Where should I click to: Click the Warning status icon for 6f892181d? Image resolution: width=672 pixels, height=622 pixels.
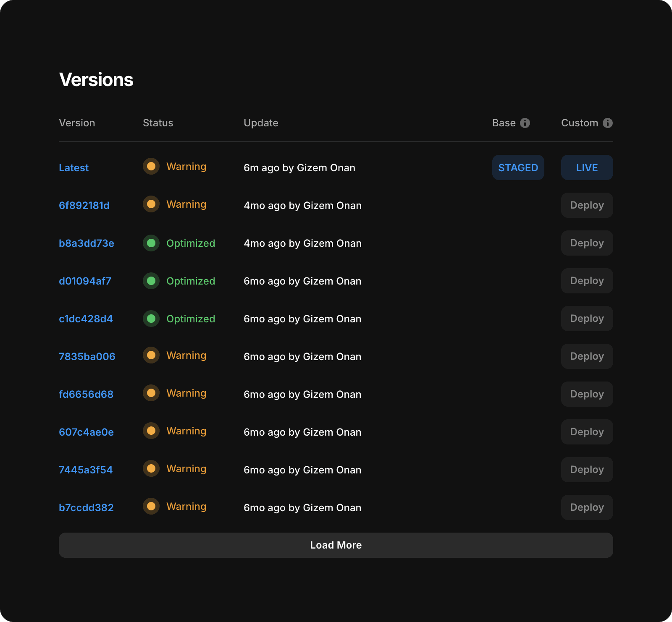tap(151, 204)
